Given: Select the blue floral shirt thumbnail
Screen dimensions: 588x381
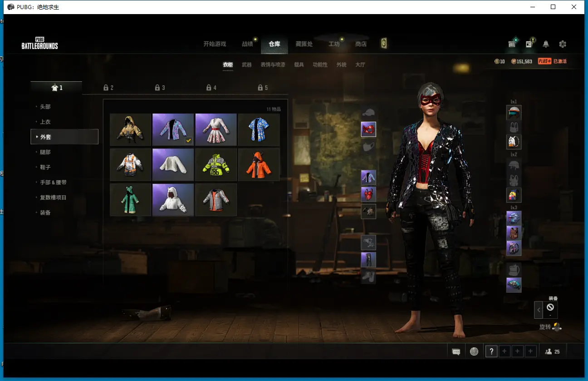Looking at the screenshot, I should click(x=259, y=129).
